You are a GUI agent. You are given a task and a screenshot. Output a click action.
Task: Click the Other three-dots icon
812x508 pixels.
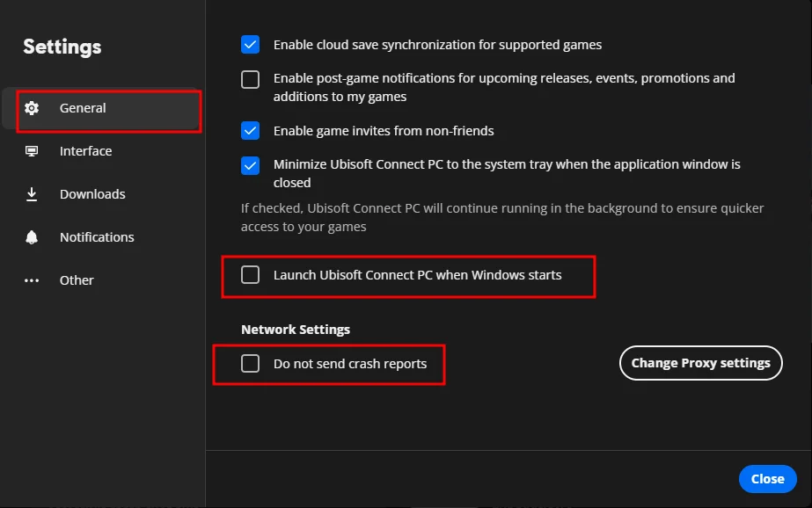[33, 280]
